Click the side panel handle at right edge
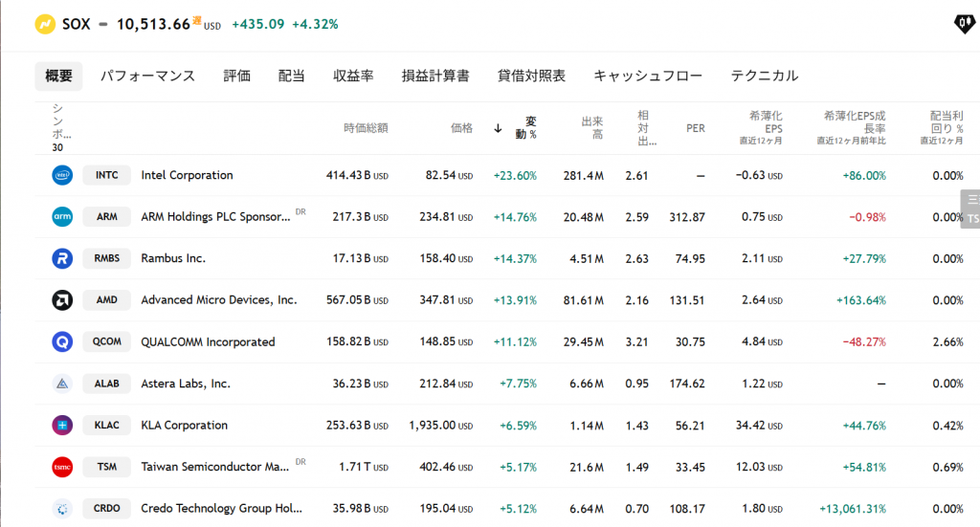This screenshot has width=980, height=527. pos(971,209)
